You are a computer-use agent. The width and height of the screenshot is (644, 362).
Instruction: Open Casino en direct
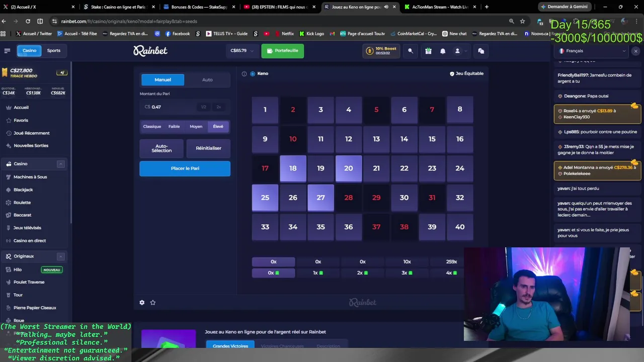click(29, 241)
